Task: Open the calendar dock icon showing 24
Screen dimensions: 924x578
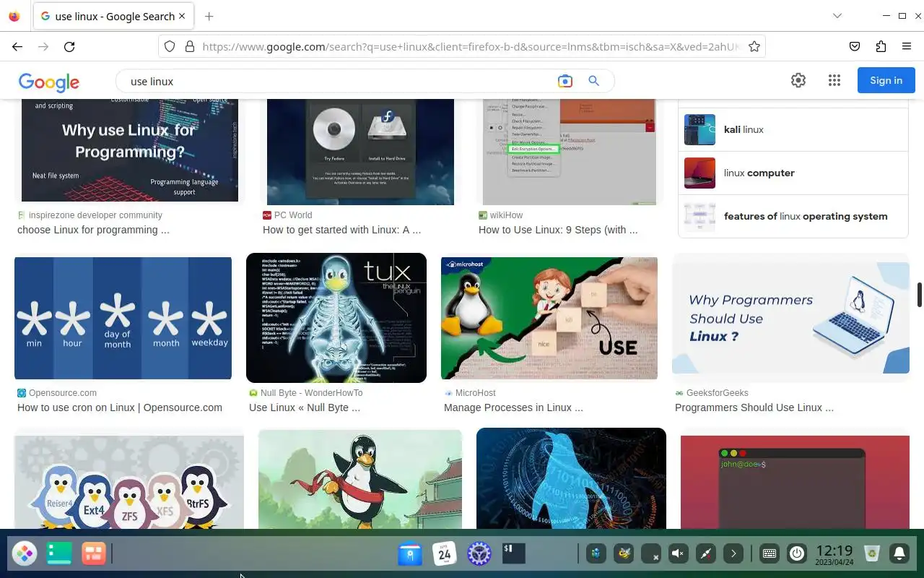Action: click(445, 554)
